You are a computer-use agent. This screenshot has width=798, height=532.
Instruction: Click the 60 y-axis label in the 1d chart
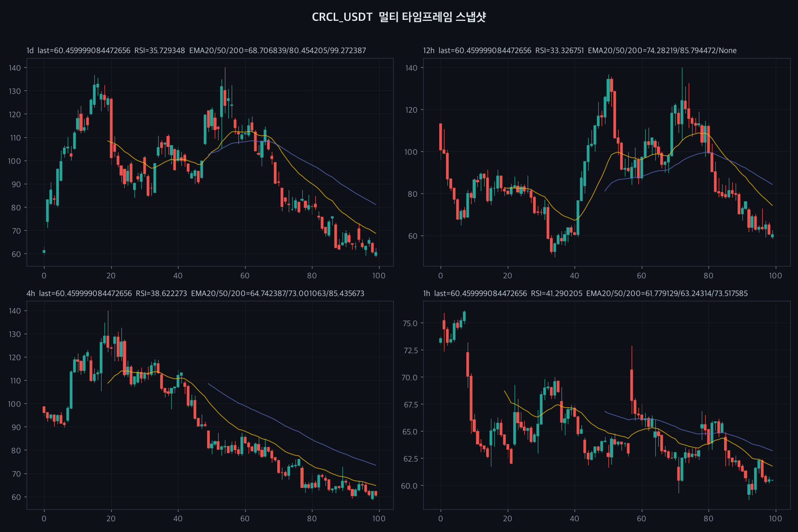pyautogui.click(x=16, y=253)
